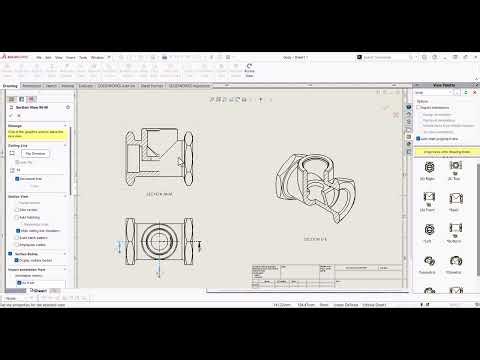The image size is (480, 360).
Task: Select the Dimetric view thumbnail
Action: pyautogui.click(x=455, y=261)
